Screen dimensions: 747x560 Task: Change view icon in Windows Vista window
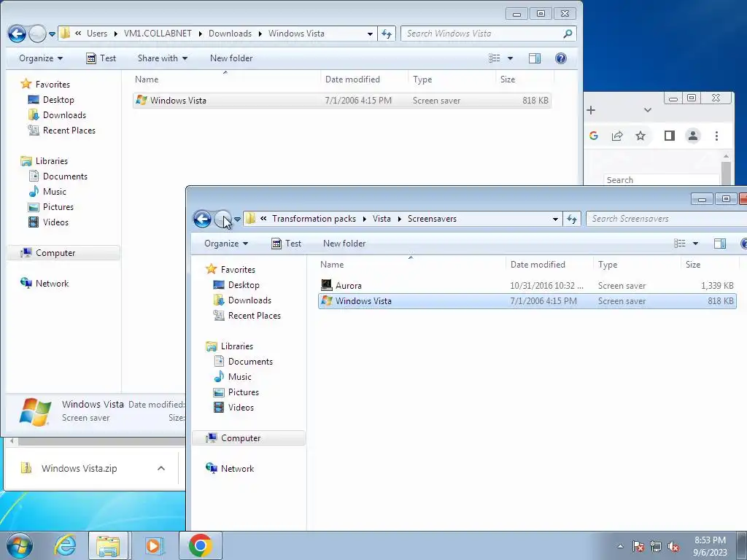pyautogui.click(x=495, y=58)
